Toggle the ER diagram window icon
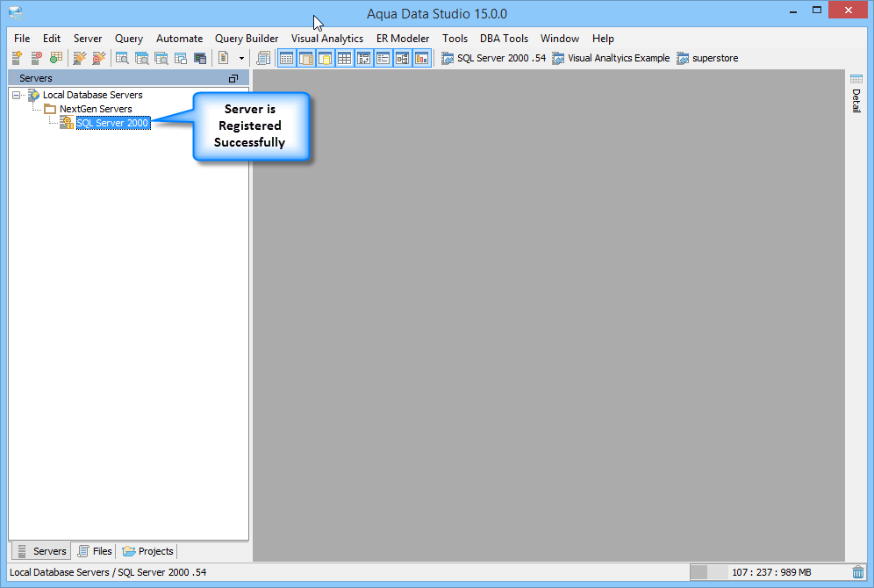Image resolution: width=874 pixels, height=588 pixels. 403,58
